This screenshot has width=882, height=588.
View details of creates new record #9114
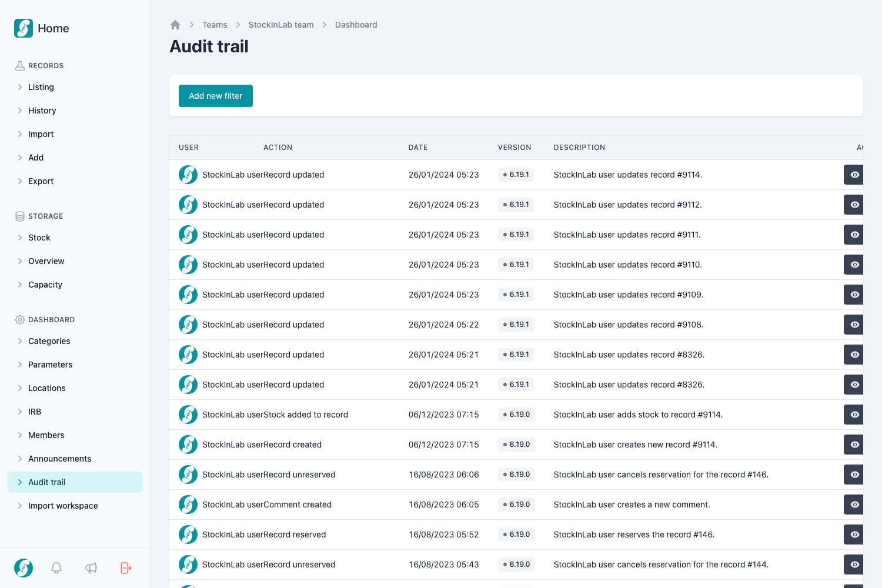(854, 445)
